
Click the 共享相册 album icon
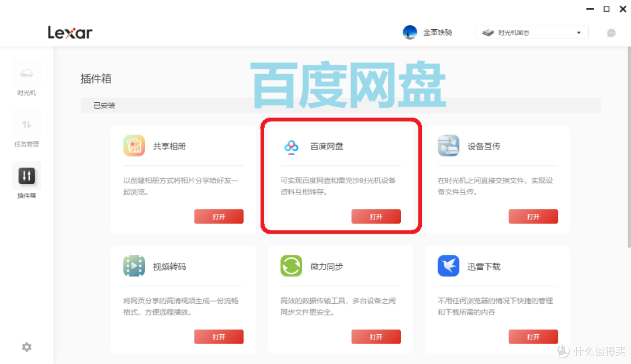(134, 145)
